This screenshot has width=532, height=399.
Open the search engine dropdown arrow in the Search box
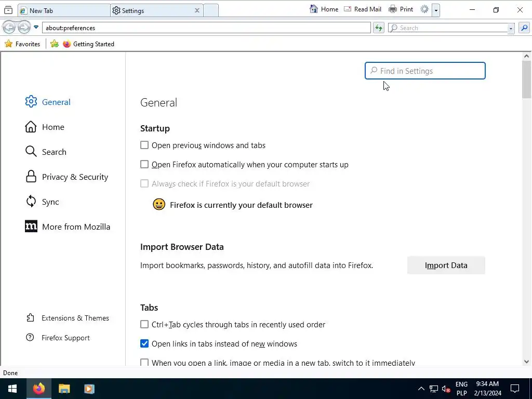tap(511, 29)
